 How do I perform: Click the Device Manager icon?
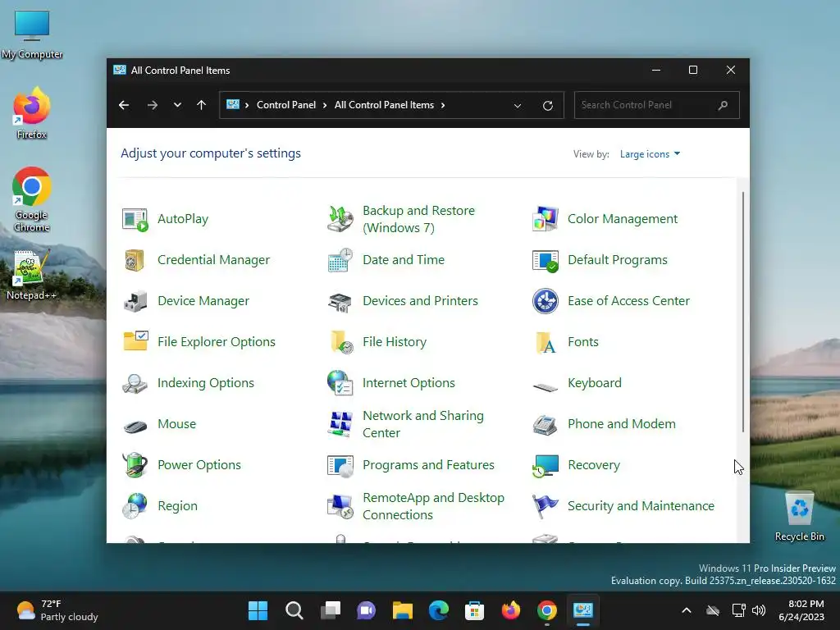click(x=135, y=301)
